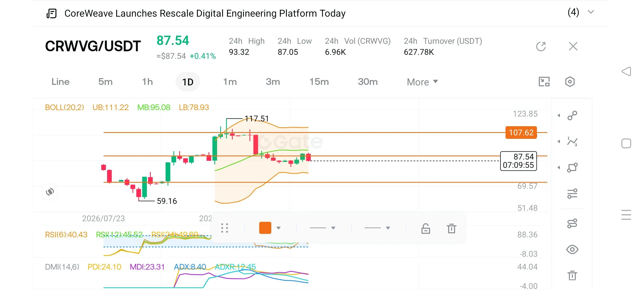The width and height of the screenshot is (644, 290).
Task: Select the line drawing tool
Action: click(x=572, y=115)
